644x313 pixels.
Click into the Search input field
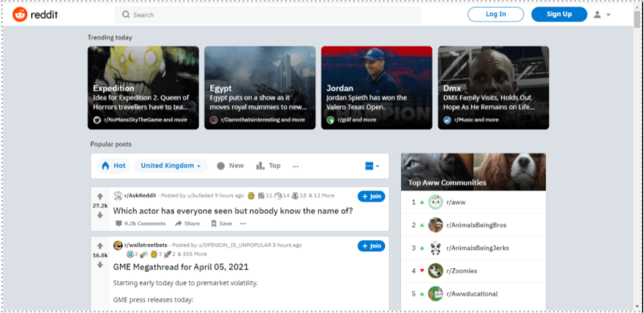pos(267,14)
